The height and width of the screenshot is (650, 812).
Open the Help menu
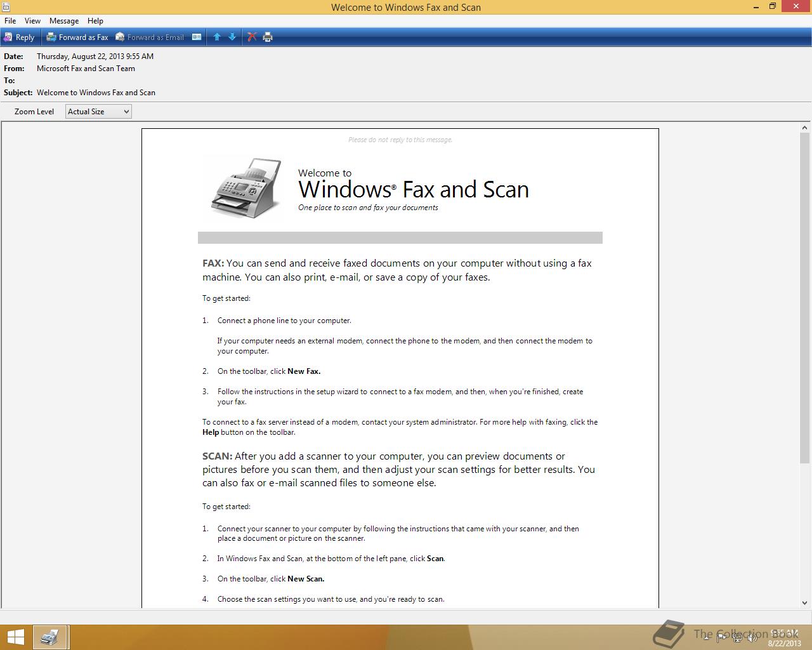click(x=95, y=21)
